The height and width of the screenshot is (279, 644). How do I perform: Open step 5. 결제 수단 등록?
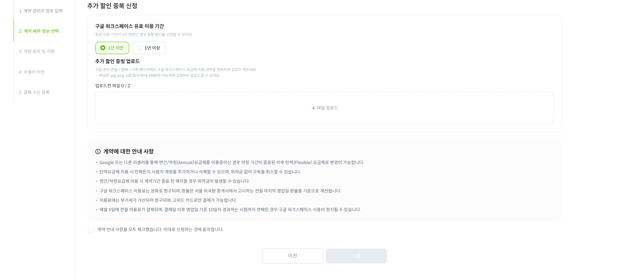(x=34, y=92)
